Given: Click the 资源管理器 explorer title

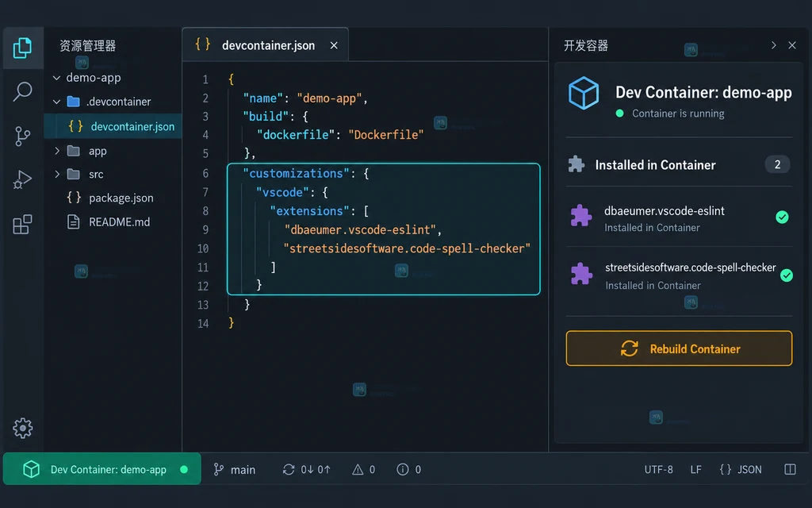Looking at the screenshot, I should [87, 45].
